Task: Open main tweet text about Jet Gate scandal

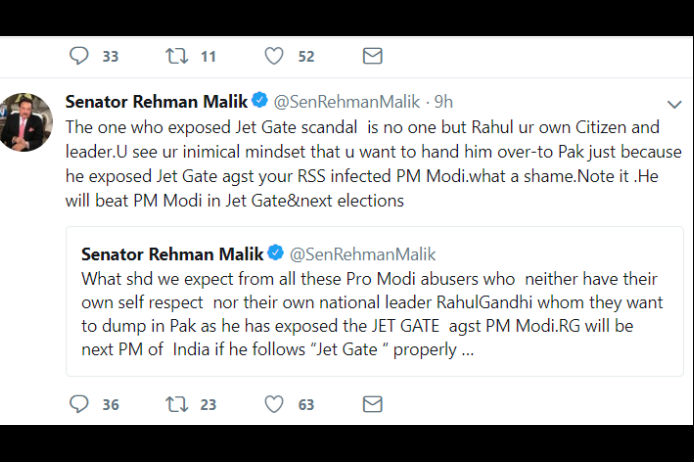Action: (374, 164)
